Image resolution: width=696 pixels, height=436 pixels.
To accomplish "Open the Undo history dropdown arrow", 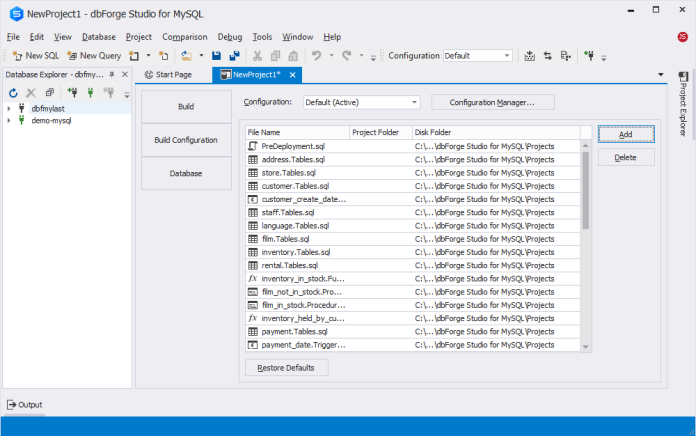I will tap(331, 56).
